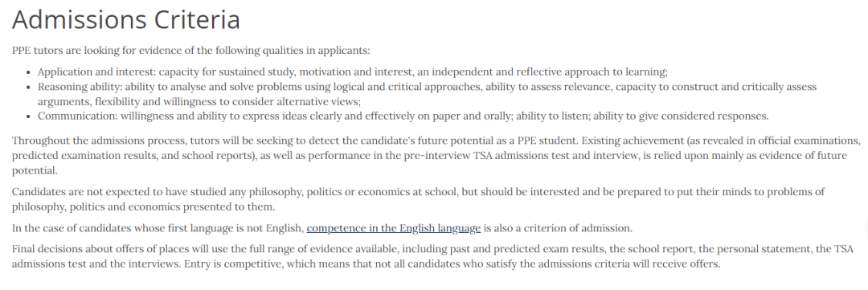Click the sentence starting 'In the case of candidates'
Viewport: 868px width, 290px height.
[322, 228]
